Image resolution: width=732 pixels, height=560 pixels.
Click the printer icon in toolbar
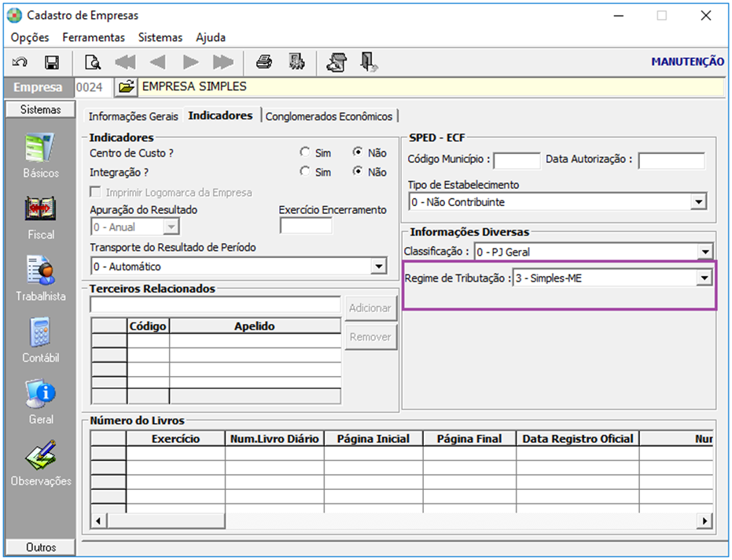coord(264,61)
